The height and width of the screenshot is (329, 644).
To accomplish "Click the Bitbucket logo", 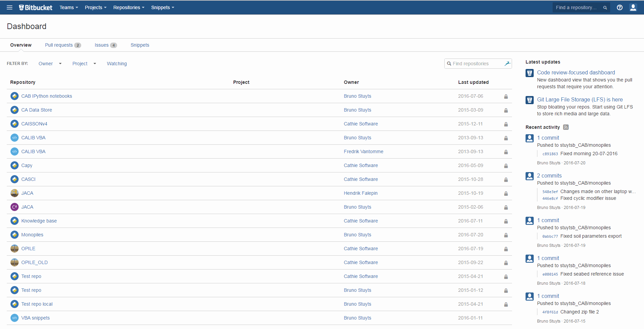I will [36, 7].
